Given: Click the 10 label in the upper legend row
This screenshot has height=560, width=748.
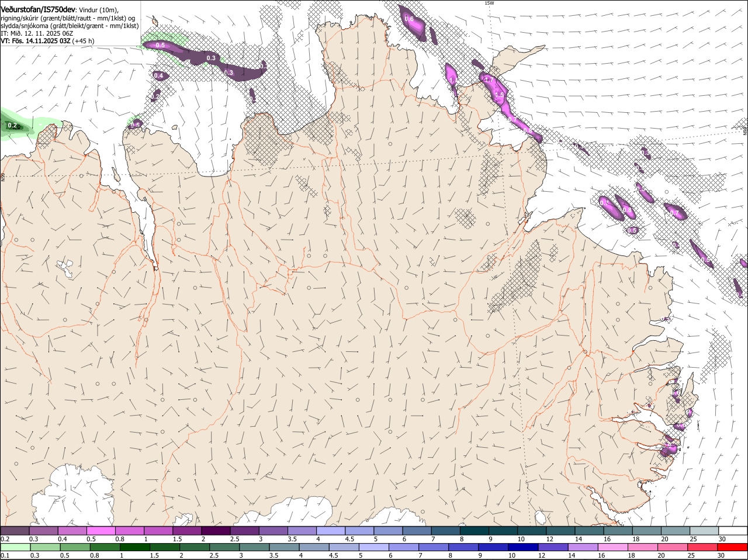Looking at the screenshot, I should 521,539.
